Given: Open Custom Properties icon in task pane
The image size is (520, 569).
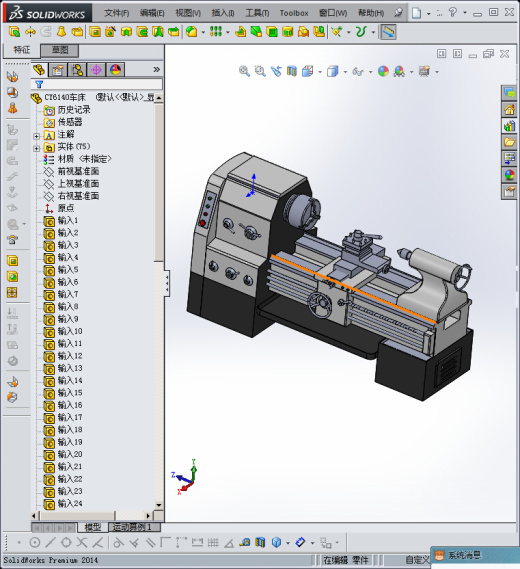Looking at the screenshot, I should coord(509,191).
